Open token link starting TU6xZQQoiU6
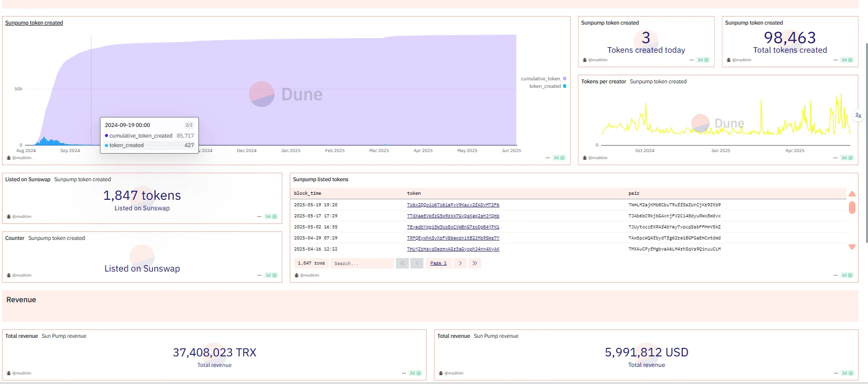 click(453, 205)
